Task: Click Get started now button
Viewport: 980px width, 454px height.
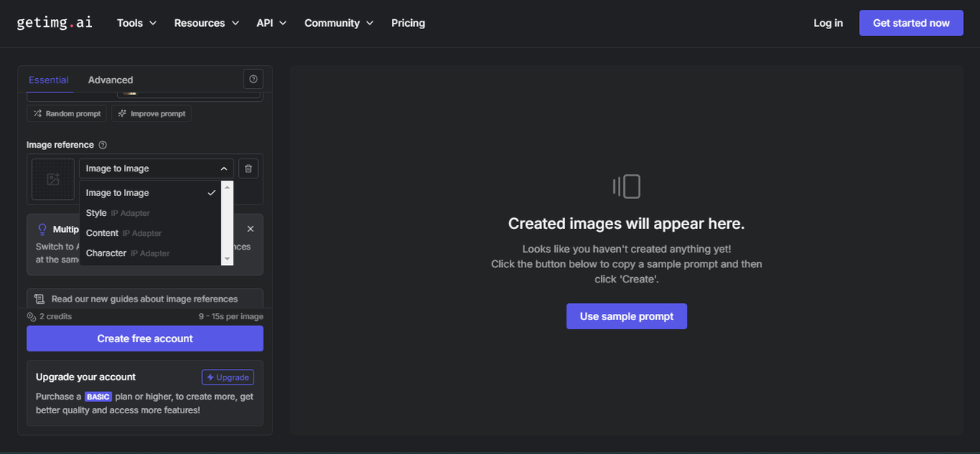Action: 911,23
